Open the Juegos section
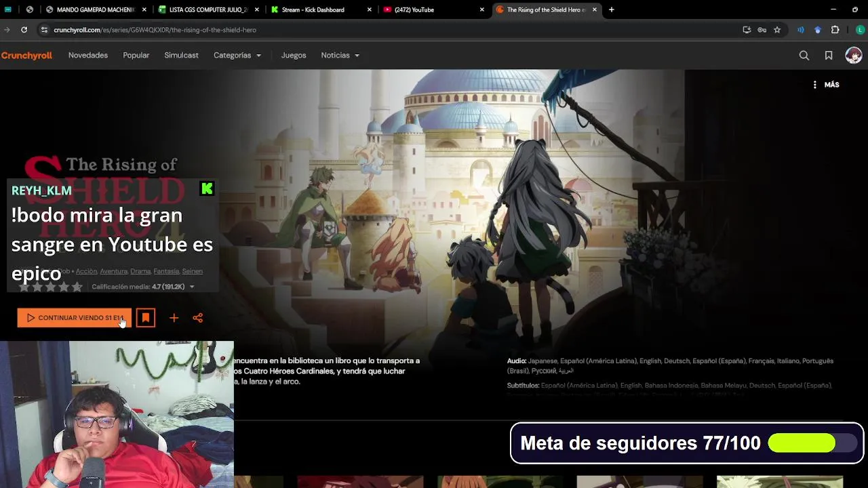The height and width of the screenshot is (488, 868). pos(294,56)
